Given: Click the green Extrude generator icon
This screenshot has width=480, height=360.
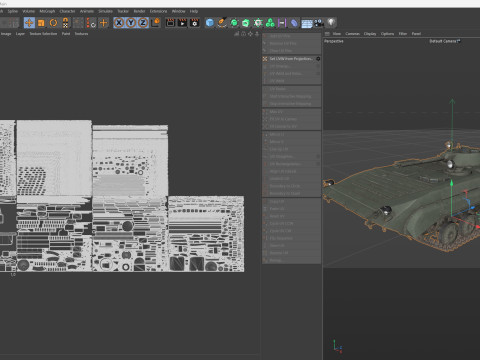Looking at the screenshot, I should coord(246,23).
